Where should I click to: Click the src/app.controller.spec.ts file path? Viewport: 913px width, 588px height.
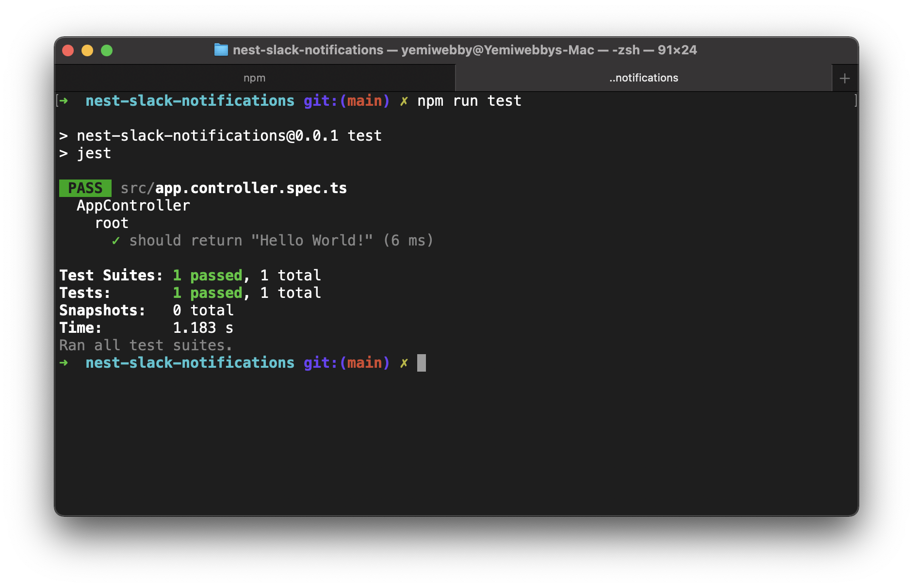[234, 188]
